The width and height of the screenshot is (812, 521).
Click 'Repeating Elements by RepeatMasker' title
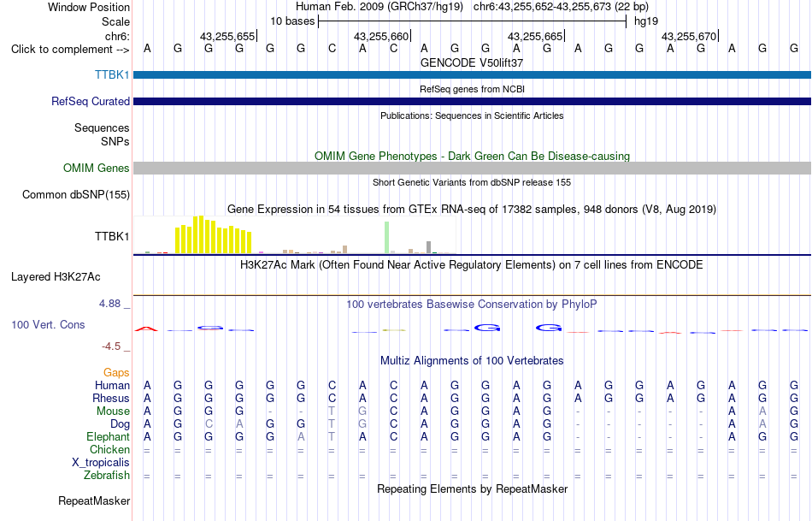(x=473, y=488)
